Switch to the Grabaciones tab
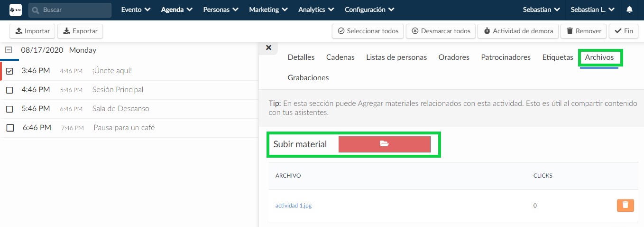Image resolution: width=644 pixels, height=227 pixels. point(308,77)
